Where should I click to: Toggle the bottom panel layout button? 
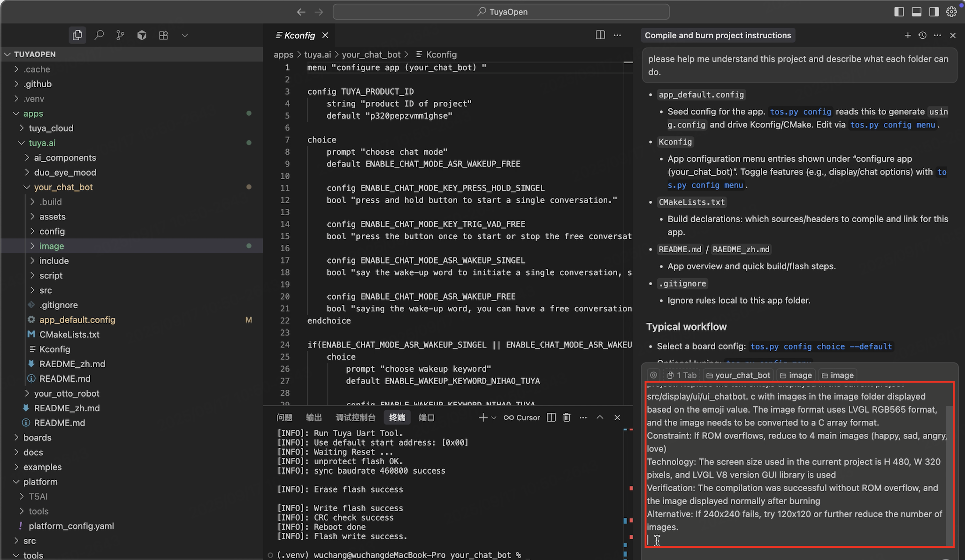(x=916, y=12)
